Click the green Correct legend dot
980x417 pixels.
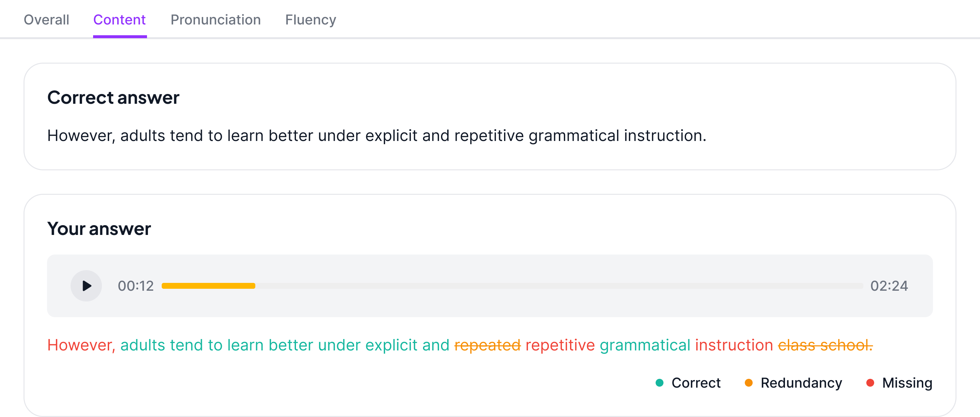pyautogui.click(x=660, y=383)
